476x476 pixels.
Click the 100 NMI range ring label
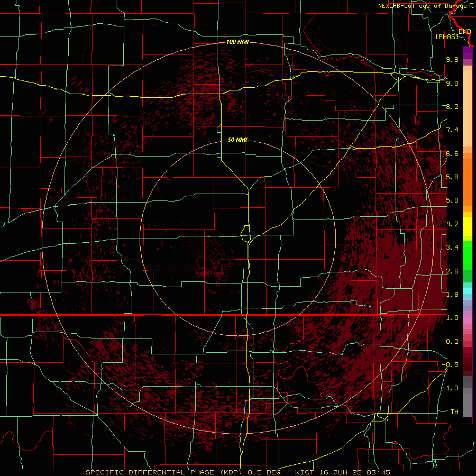[237, 42]
